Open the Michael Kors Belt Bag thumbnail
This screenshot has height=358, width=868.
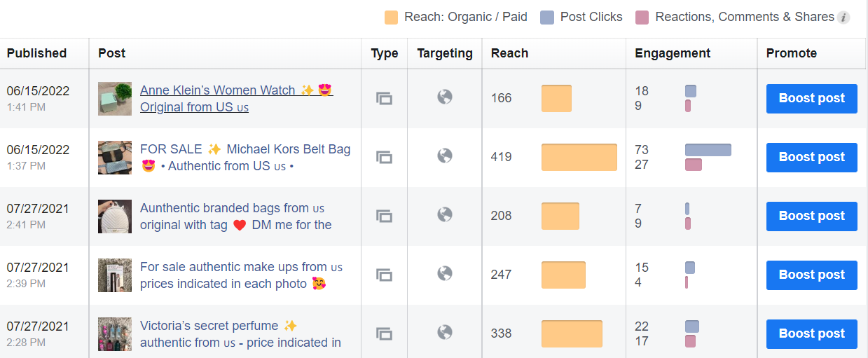[x=115, y=157]
